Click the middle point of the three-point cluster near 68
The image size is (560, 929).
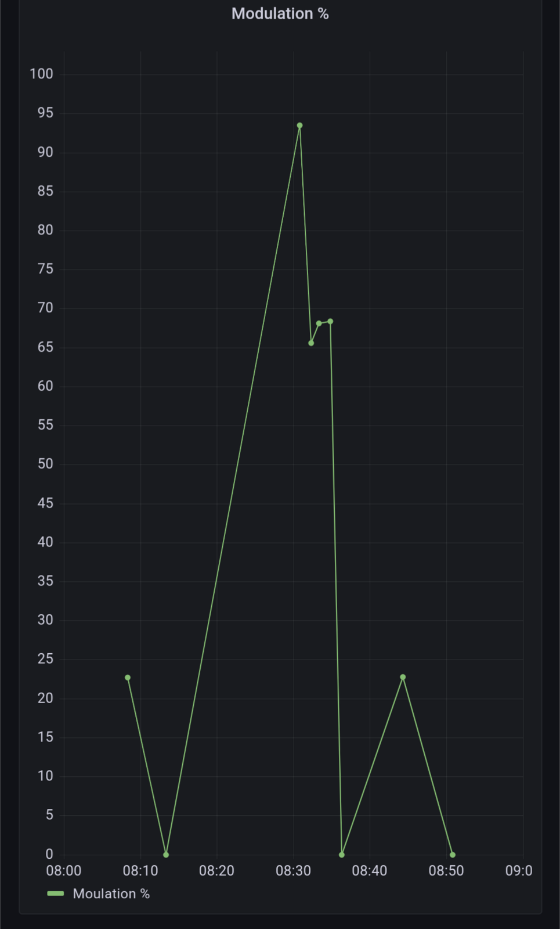click(319, 323)
